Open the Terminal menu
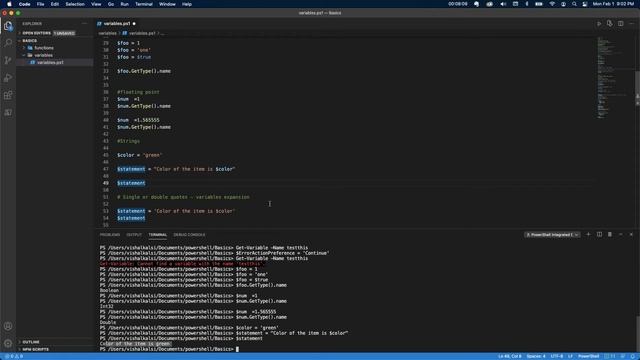This screenshot has height=360, width=640. [144, 4]
